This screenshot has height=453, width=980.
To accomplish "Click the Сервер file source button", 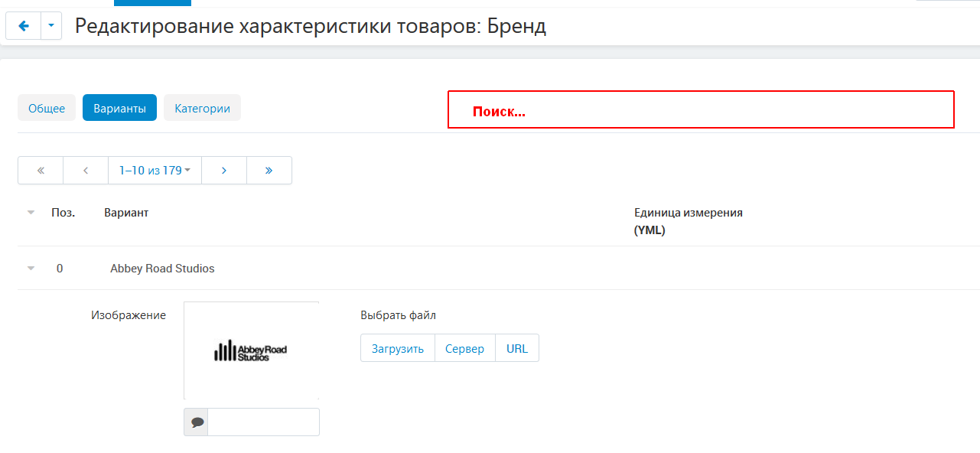I will [x=465, y=348].
